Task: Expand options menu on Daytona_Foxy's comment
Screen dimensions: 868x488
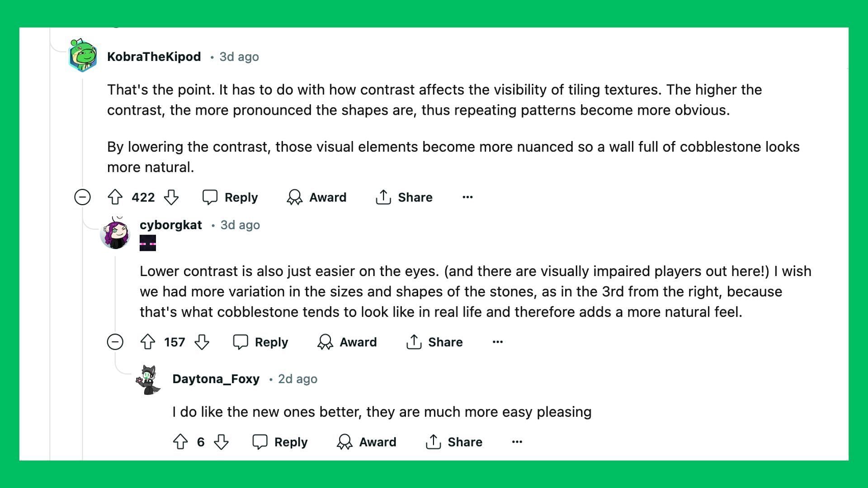Action: [516, 441]
